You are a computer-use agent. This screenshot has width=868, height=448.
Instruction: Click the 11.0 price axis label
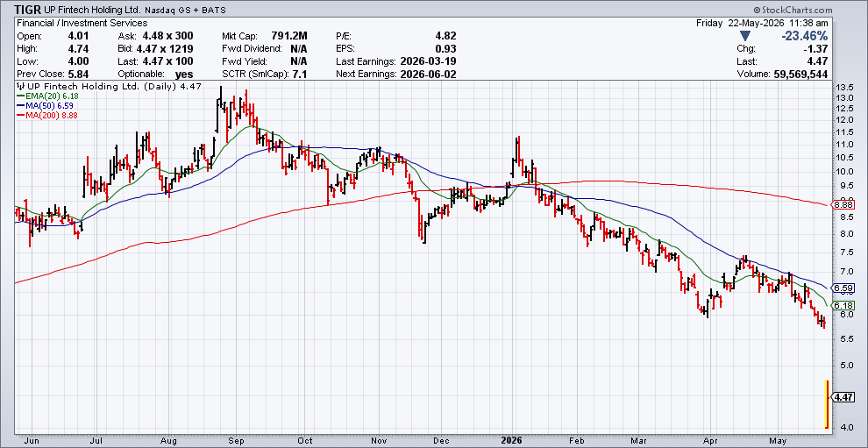click(x=843, y=145)
